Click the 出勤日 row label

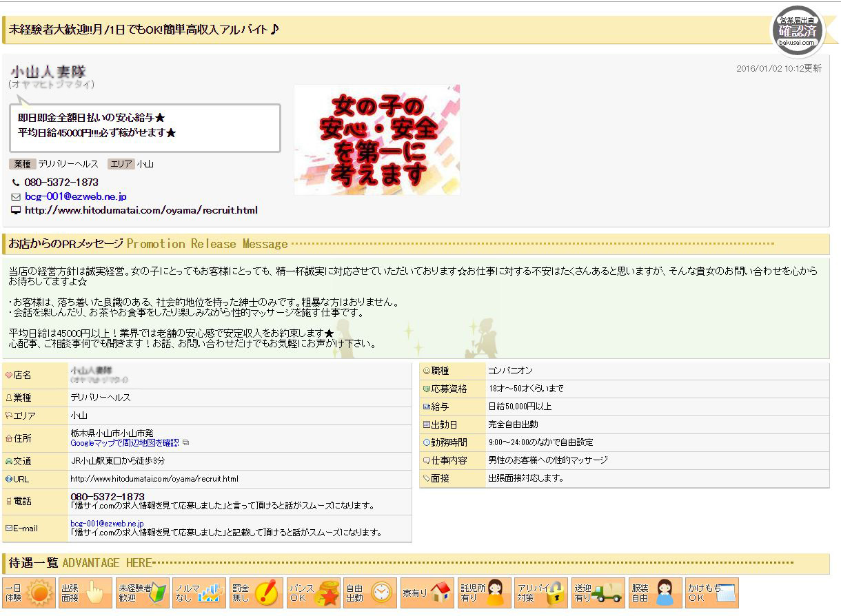click(445, 424)
